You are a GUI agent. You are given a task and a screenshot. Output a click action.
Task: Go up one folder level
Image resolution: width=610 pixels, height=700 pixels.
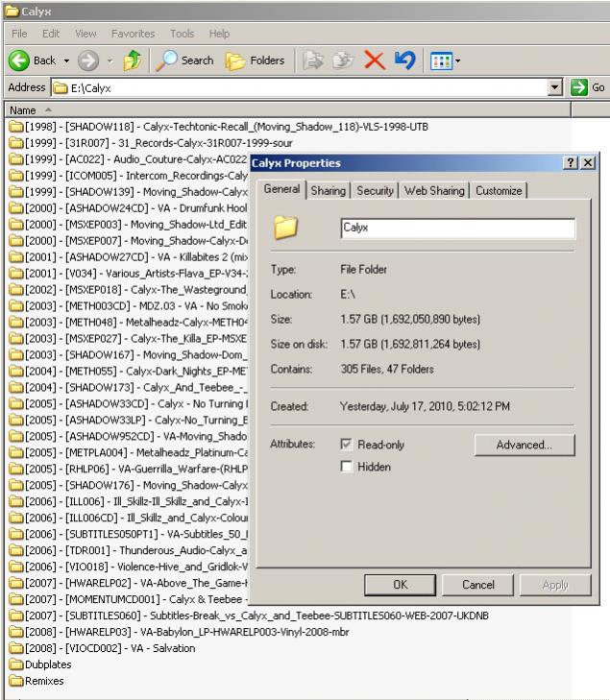[132, 60]
